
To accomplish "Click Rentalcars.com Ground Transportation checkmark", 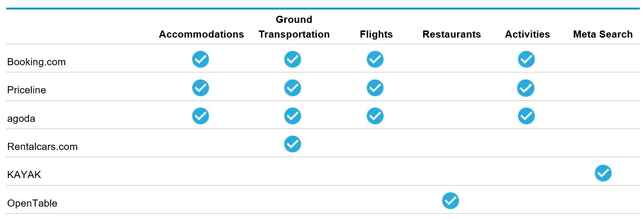I will (x=292, y=144).
